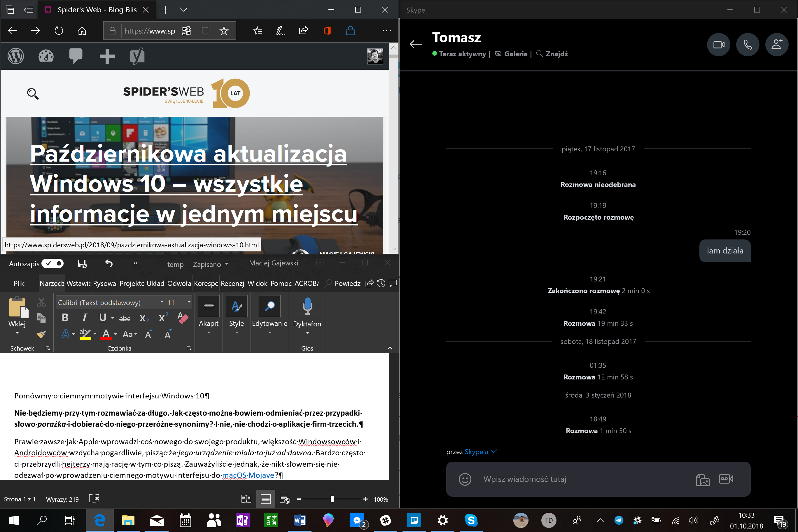Viewport: 798px width, 532px height.
Task: Open the emoji picker in Skype
Action: pyautogui.click(x=465, y=479)
